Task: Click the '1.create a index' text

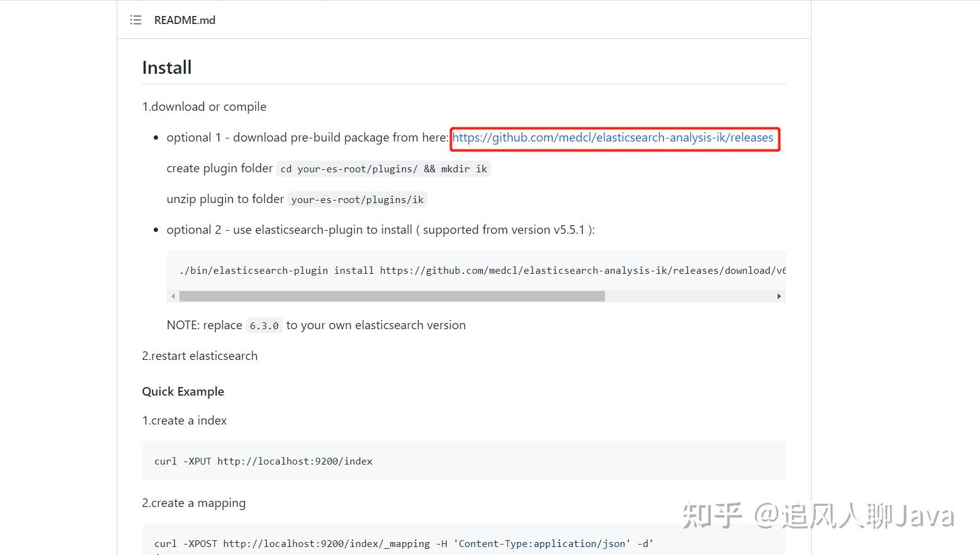Action: coord(184,420)
